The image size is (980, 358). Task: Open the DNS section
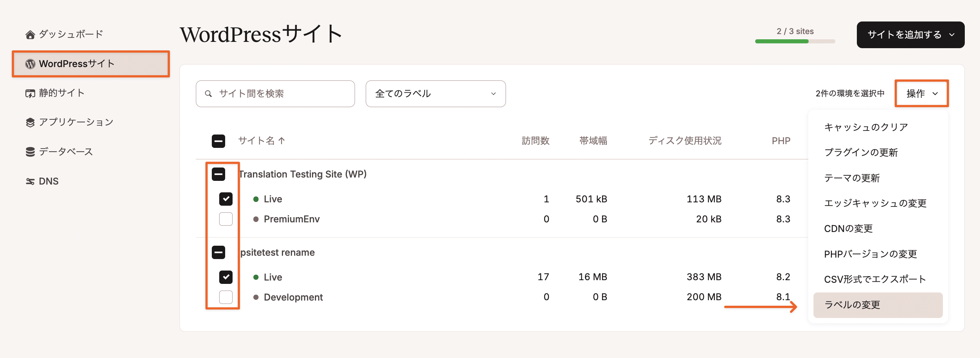48,181
